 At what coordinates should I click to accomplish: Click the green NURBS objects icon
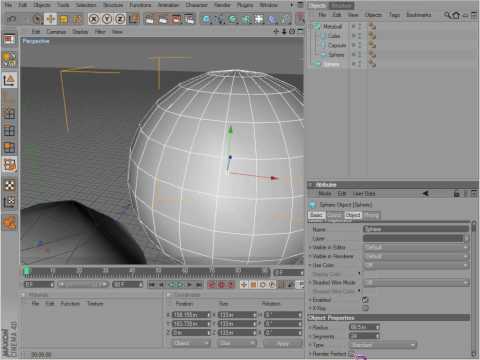pos(233,19)
